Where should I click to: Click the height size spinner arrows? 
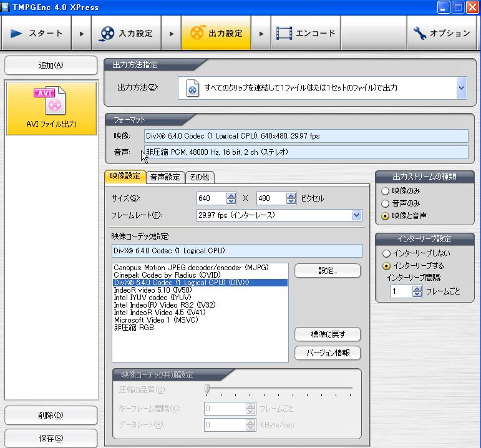pyautogui.click(x=291, y=198)
